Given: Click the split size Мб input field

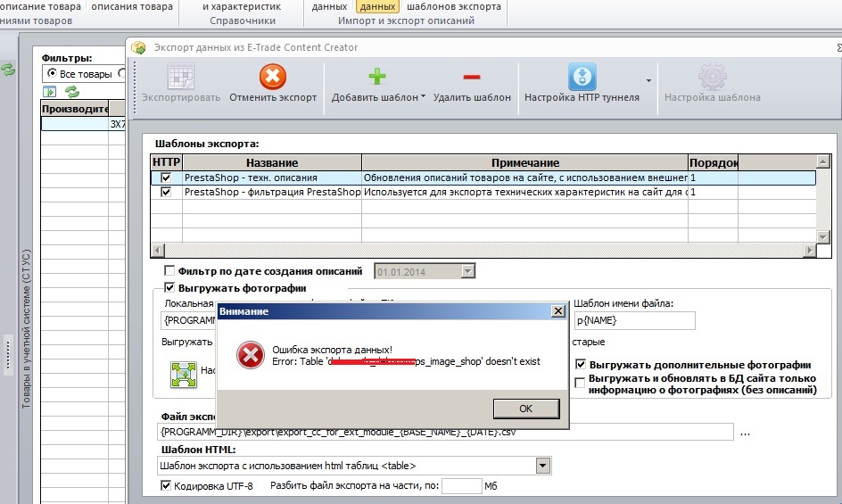Looking at the screenshot, I should pyautogui.click(x=462, y=486).
